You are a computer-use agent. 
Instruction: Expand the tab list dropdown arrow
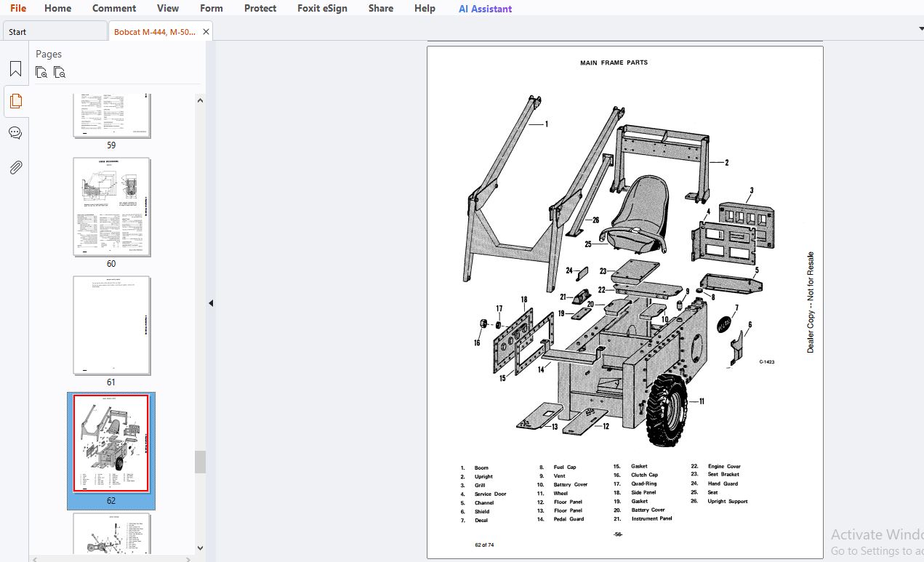[921, 28]
